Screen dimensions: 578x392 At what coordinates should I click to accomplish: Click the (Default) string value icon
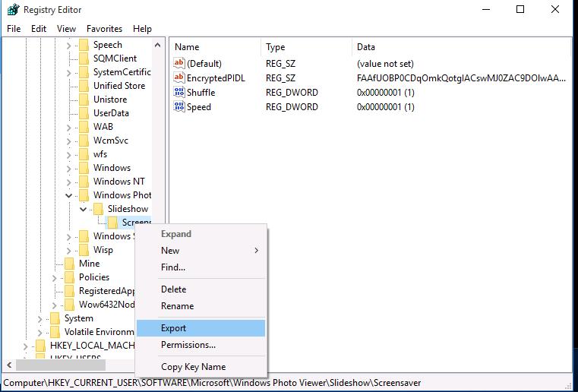pyautogui.click(x=179, y=64)
